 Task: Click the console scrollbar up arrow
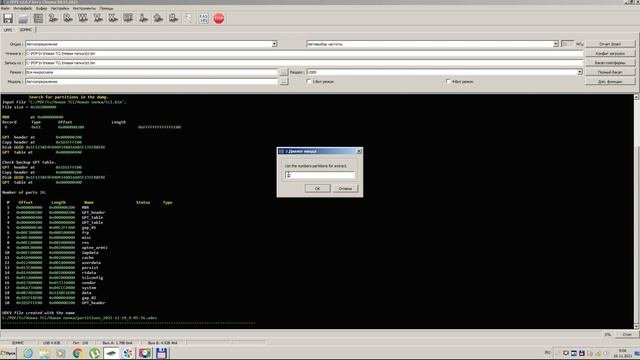[636, 97]
